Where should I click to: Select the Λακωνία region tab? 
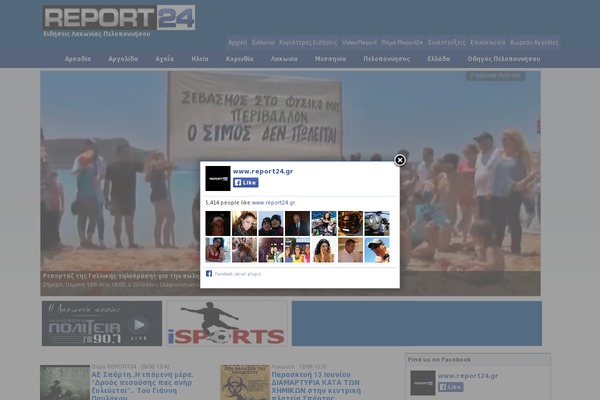click(284, 59)
